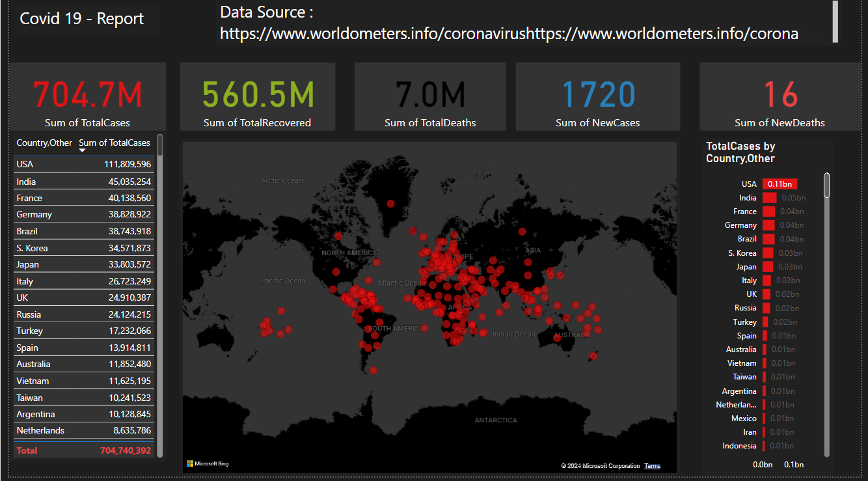Click the S. Korea row in country table
Viewport: 868px width, 481px height.
[x=83, y=248]
